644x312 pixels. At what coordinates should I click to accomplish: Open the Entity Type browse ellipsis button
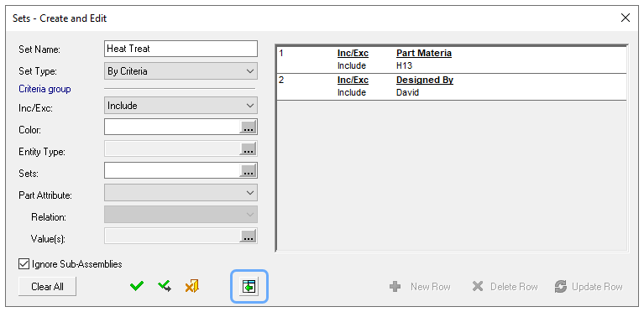tap(247, 149)
